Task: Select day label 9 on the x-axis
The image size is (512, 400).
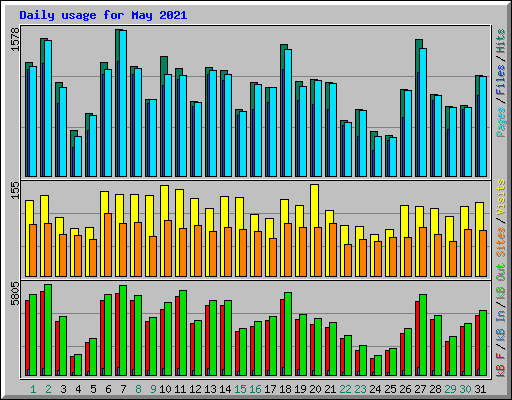Action: 153,389
